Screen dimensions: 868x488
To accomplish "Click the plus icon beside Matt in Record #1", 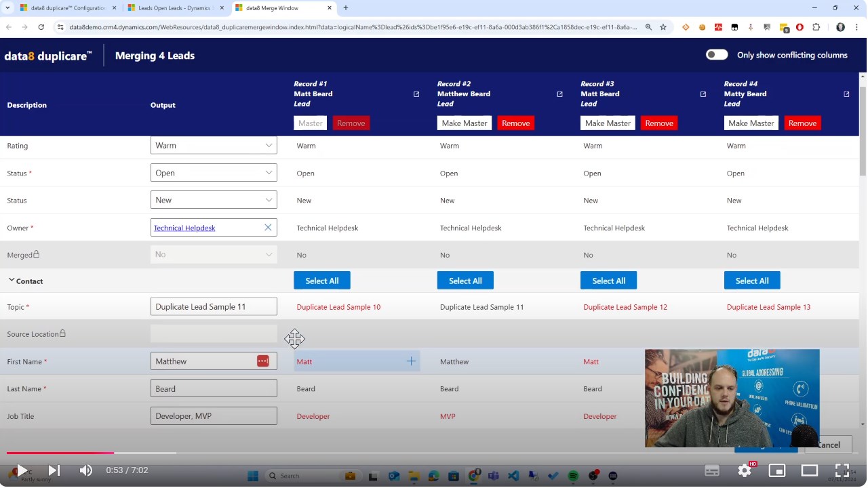I will coord(411,361).
